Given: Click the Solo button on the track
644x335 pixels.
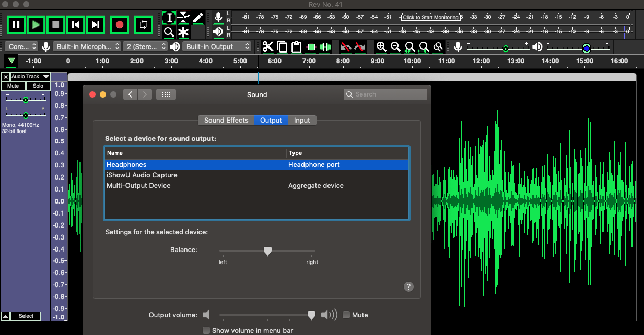Looking at the screenshot, I should click(37, 86).
